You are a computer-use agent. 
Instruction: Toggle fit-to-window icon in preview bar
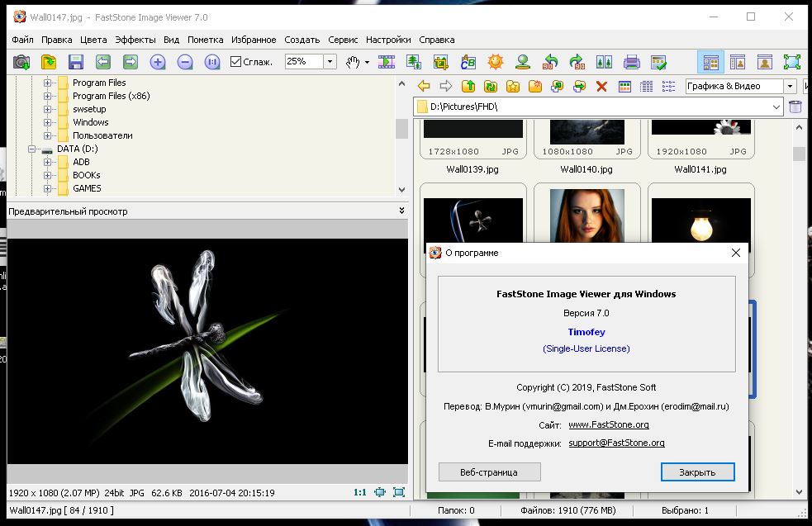380,492
